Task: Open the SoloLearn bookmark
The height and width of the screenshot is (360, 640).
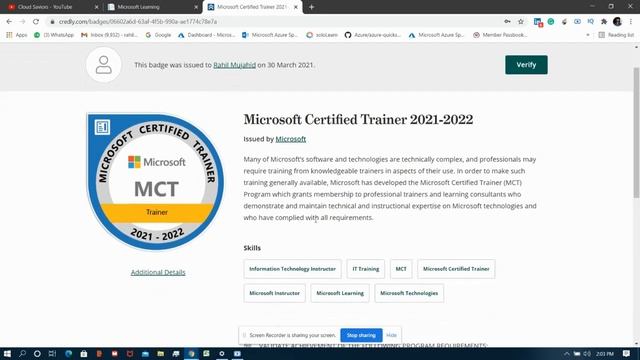Action: coord(322,35)
